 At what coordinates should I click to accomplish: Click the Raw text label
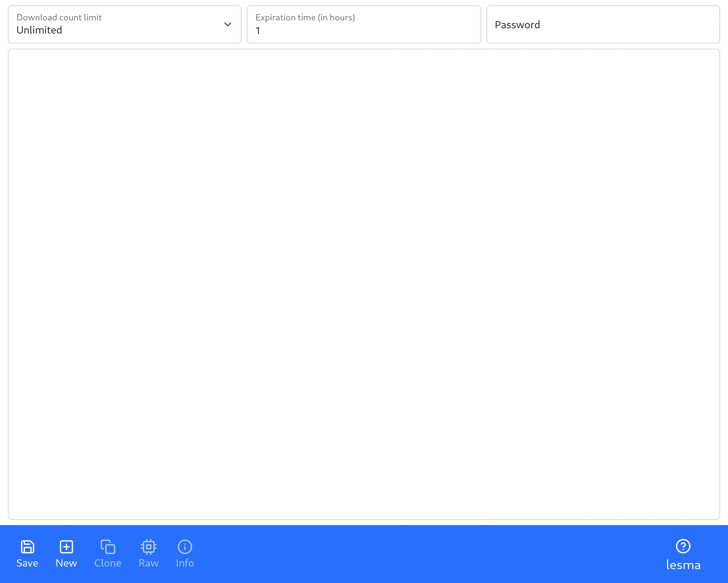148,562
